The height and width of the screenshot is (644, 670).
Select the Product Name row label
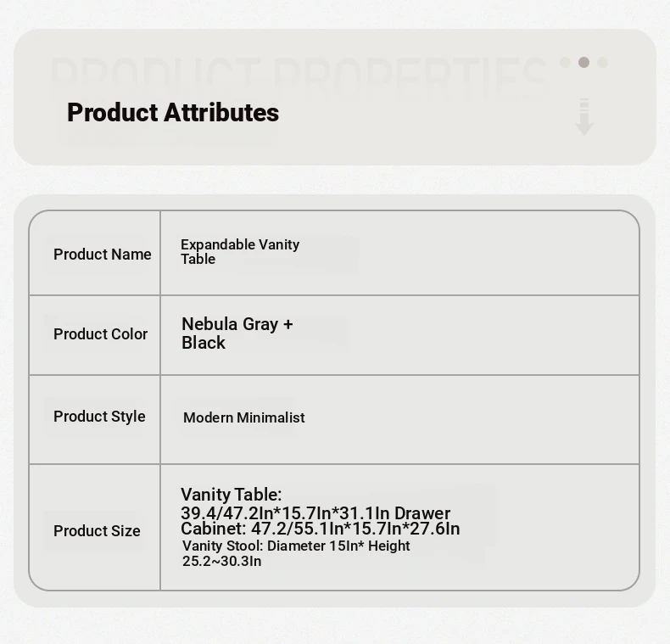(x=102, y=255)
